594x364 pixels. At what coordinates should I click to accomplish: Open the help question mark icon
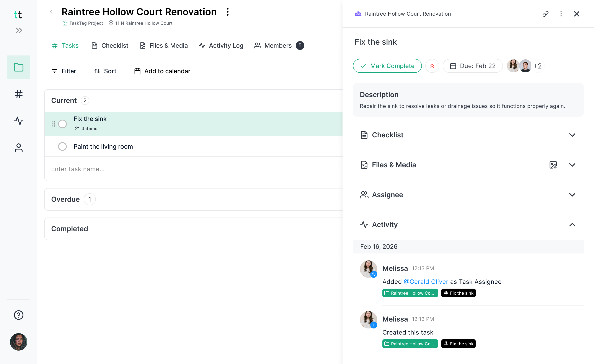19,315
